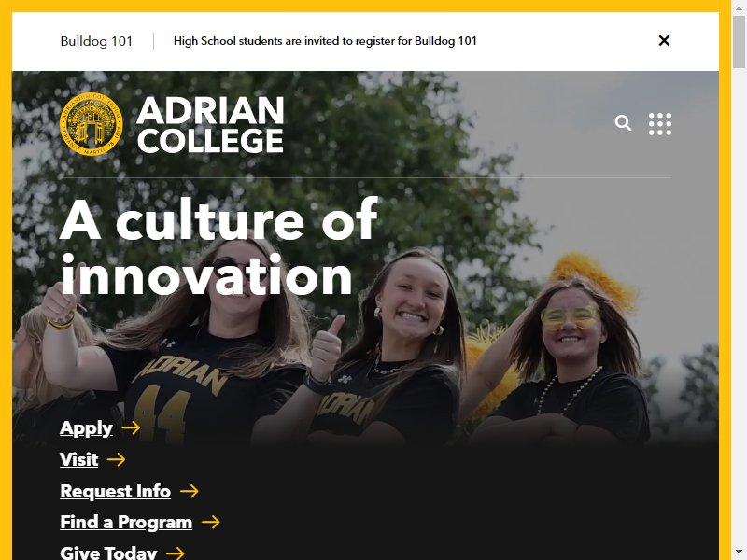Click the Adrian College gold seal logo

coord(91,124)
